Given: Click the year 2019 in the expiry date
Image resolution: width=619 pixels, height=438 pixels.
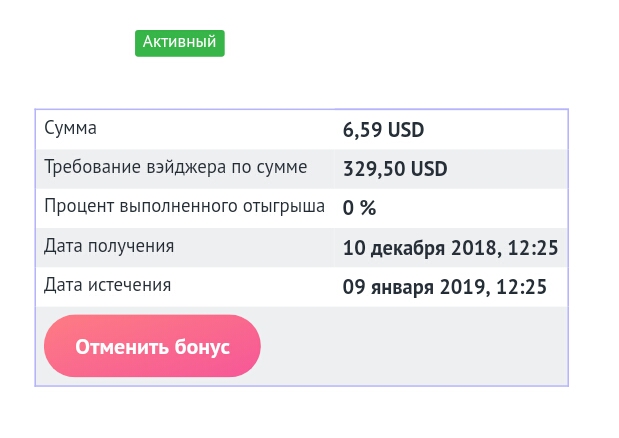Looking at the screenshot, I should click(x=462, y=287).
